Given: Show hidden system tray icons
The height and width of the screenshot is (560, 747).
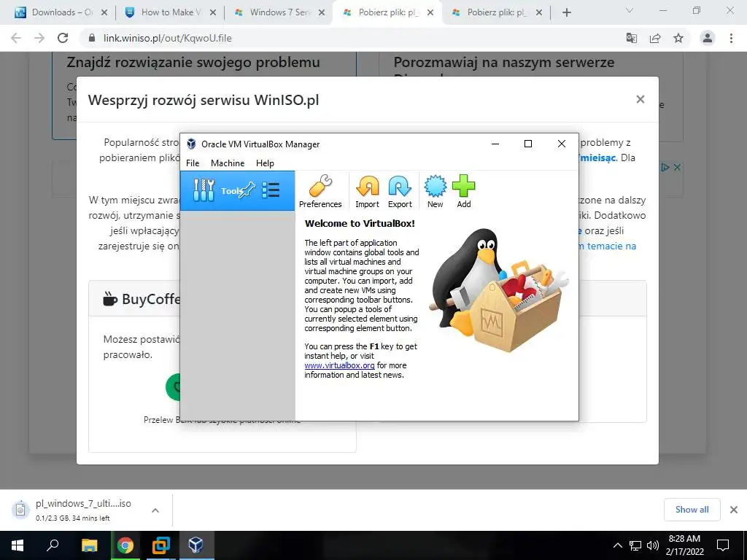Looking at the screenshot, I should 617,545.
